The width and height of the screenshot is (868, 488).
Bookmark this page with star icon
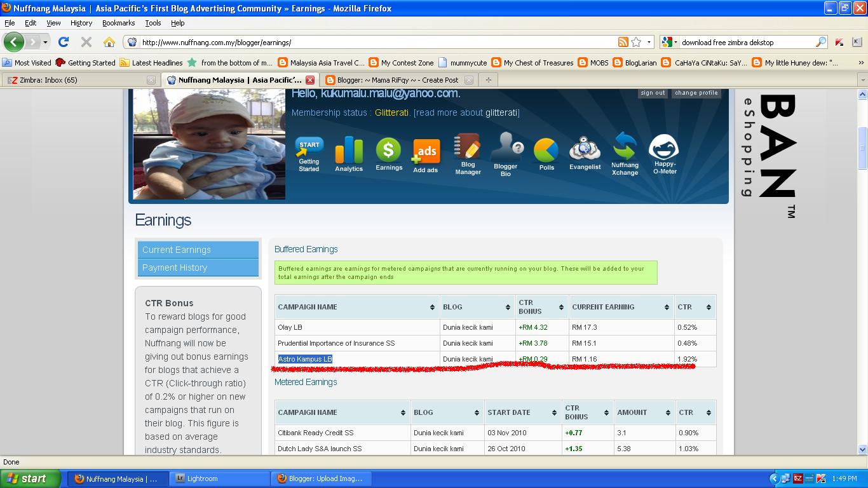click(636, 42)
